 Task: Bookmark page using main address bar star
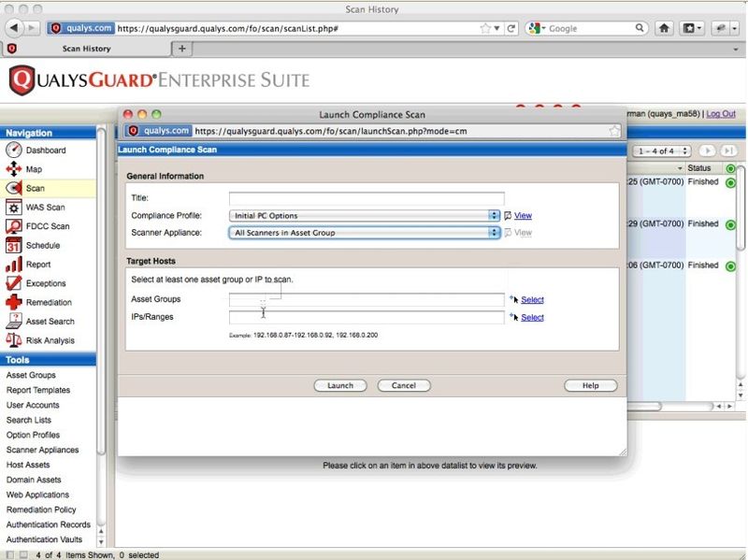pos(485,29)
